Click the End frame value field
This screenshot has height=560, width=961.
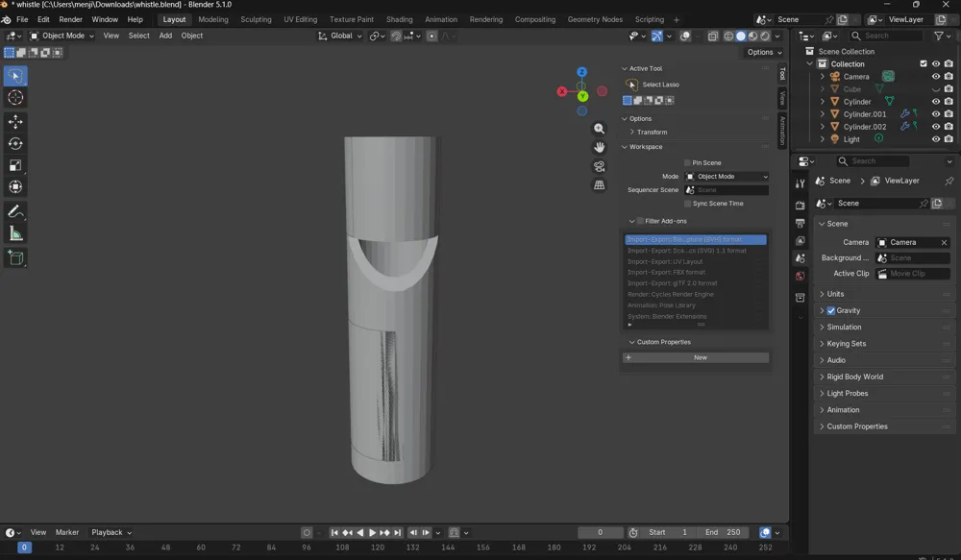725,532
